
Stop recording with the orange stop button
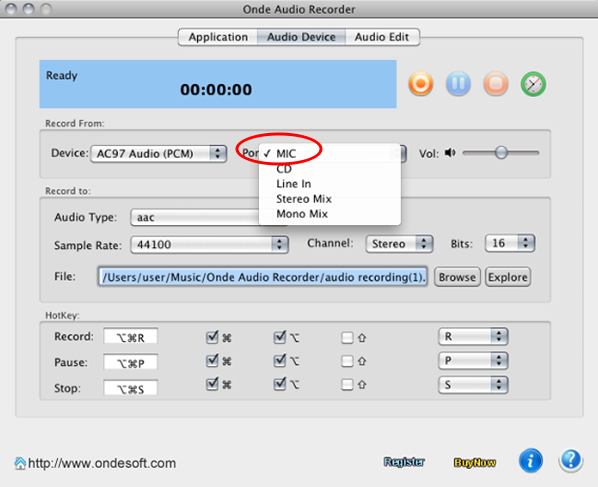pyautogui.click(x=495, y=84)
